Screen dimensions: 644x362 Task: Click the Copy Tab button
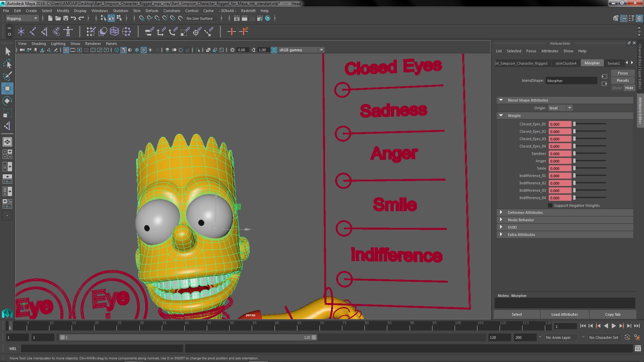pos(612,314)
